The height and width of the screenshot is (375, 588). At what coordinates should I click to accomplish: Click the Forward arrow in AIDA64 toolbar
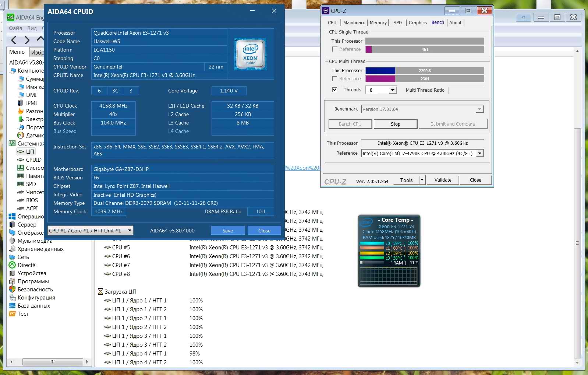[x=27, y=40]
